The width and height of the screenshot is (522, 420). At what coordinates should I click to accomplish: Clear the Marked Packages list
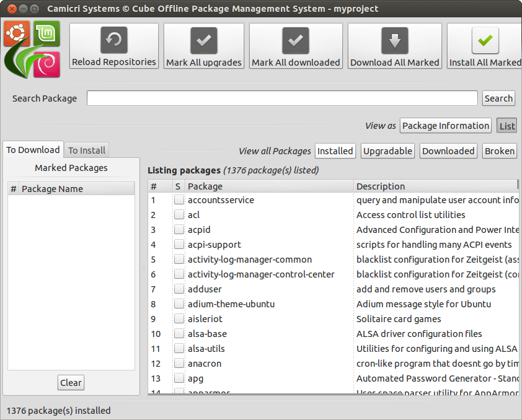point(70,382)
